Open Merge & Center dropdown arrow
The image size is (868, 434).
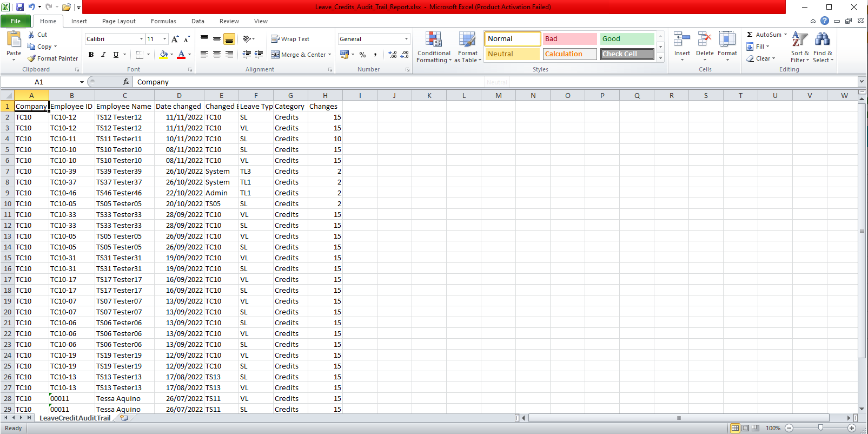[329, 55]
